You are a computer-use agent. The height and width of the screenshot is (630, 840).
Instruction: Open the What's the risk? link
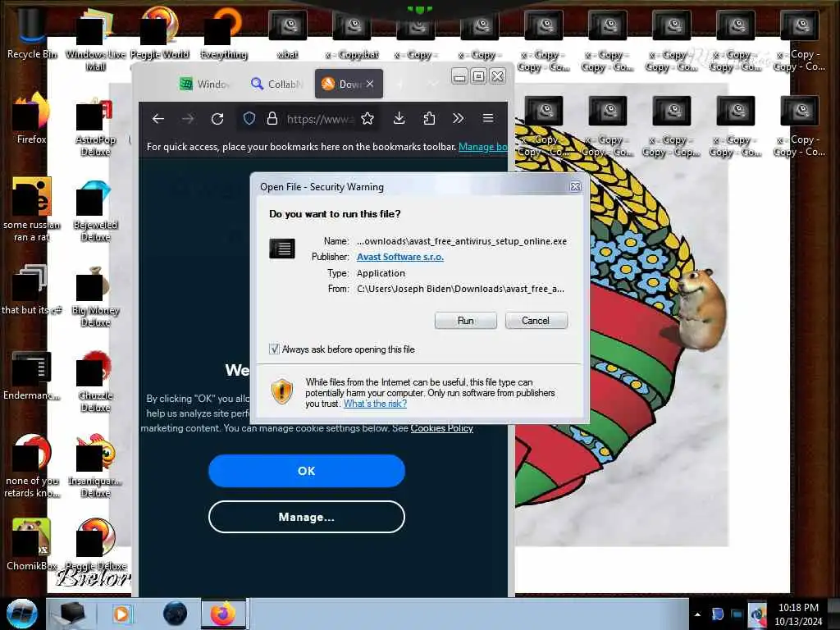(375, 404)
